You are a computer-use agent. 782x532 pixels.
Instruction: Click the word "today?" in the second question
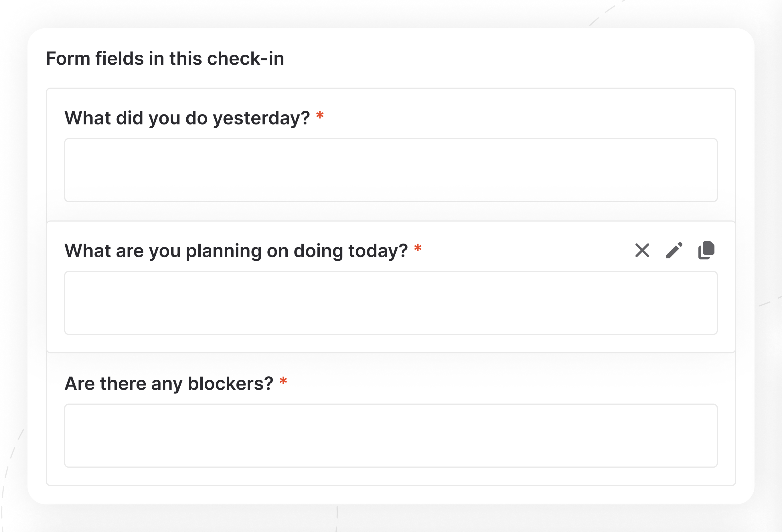378,251
